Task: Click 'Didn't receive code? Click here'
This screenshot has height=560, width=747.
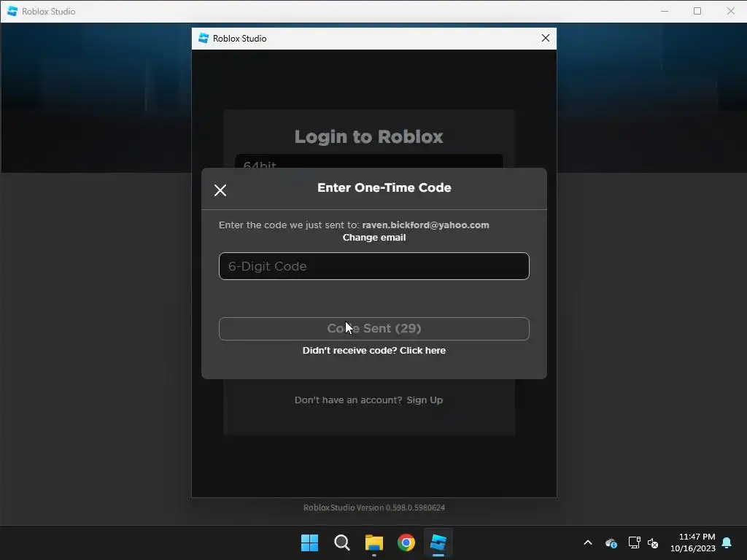Action: (x=374, y=351)
